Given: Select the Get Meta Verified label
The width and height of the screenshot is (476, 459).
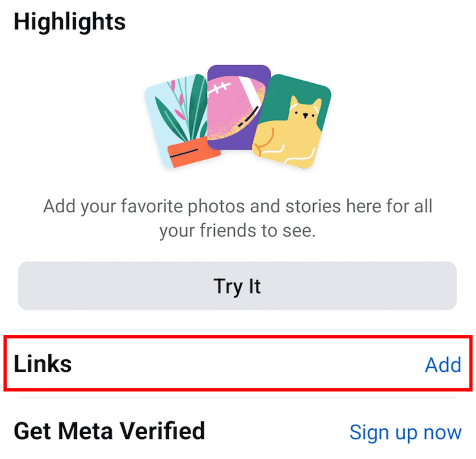Looking at the screenshot, I should point(109,431).
